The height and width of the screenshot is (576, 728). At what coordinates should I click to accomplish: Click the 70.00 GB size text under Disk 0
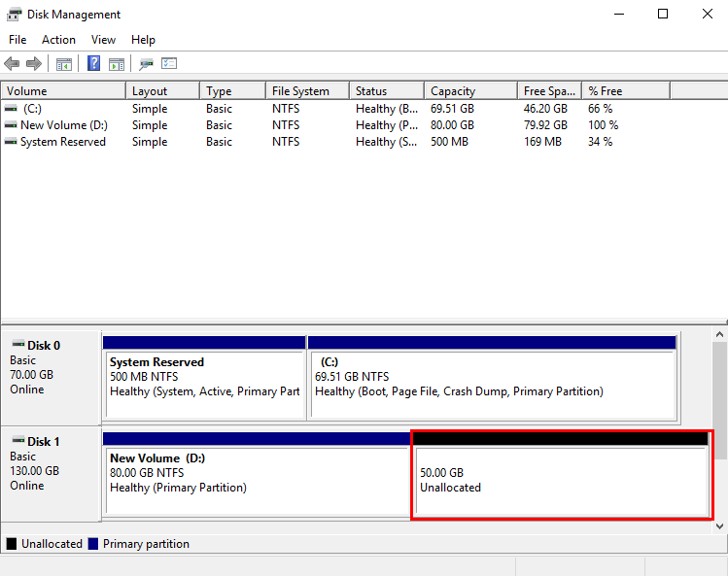[31, 375]
